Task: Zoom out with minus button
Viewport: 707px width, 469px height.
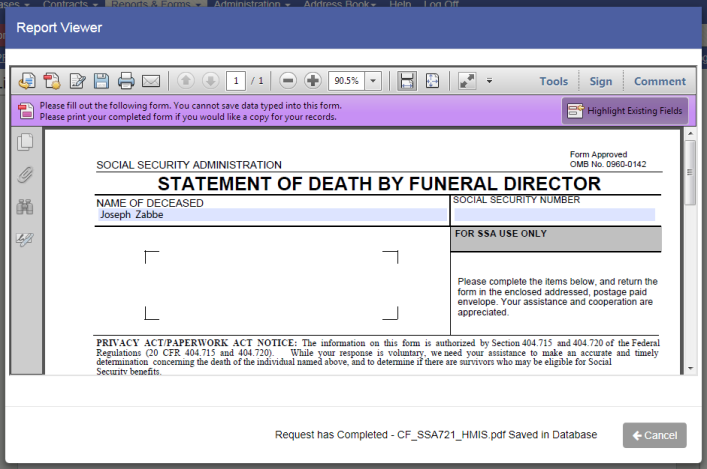Action: 288,81
